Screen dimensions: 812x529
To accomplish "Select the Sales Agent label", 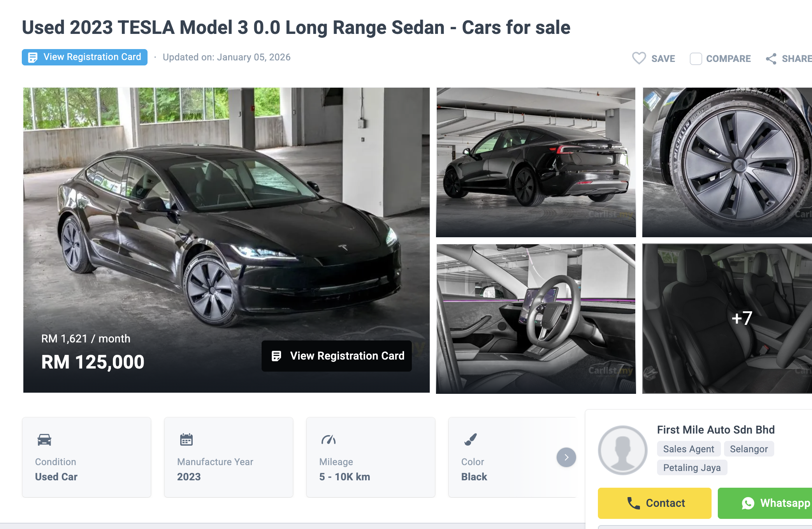I will [x=689, y=449].
